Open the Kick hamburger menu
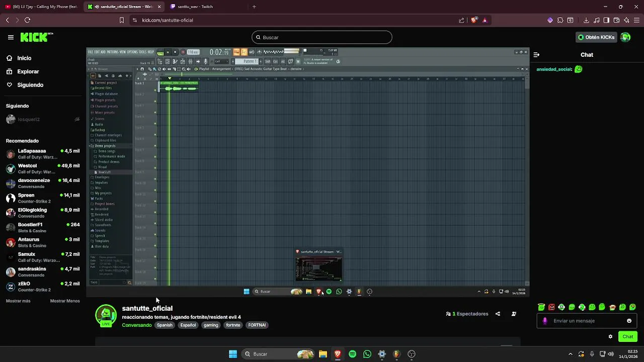 tap(11, 37)
